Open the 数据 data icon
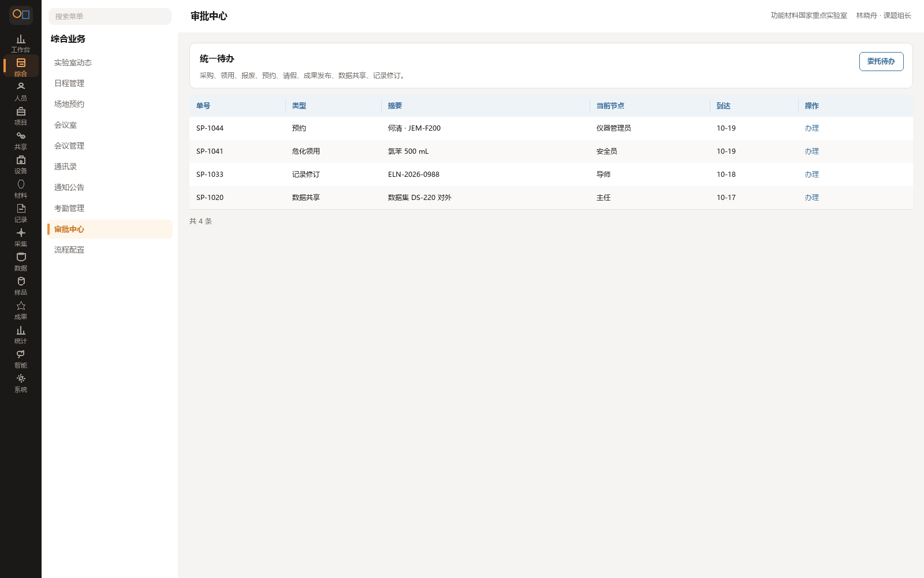Viewport: 924px width, 578px height. click(x=21, y=261)
